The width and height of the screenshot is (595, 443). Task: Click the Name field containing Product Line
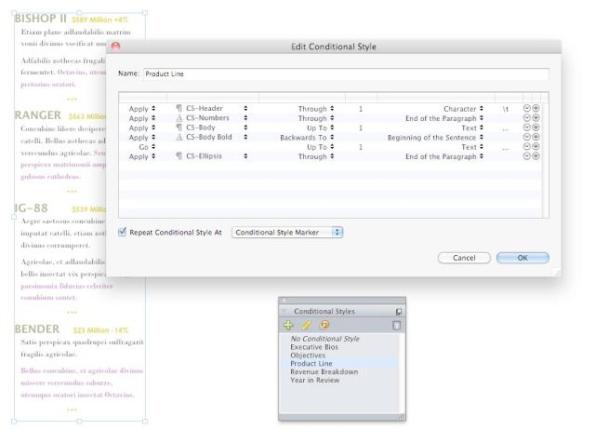[x=346, y=74]
